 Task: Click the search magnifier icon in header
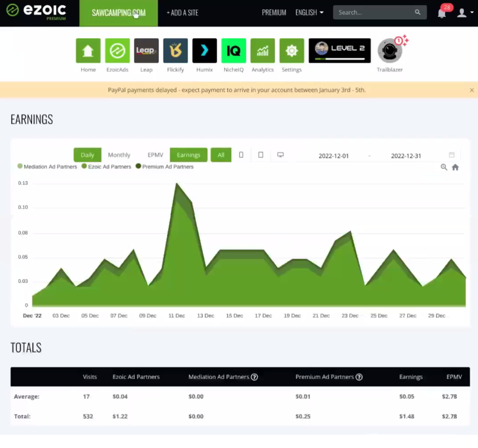pos(418,12)
